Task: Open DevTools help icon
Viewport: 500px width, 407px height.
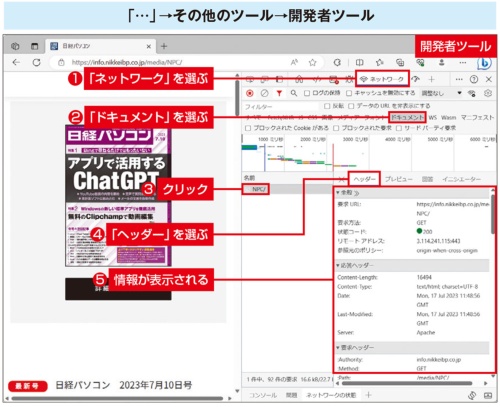Action: click(x=474, y=79)
